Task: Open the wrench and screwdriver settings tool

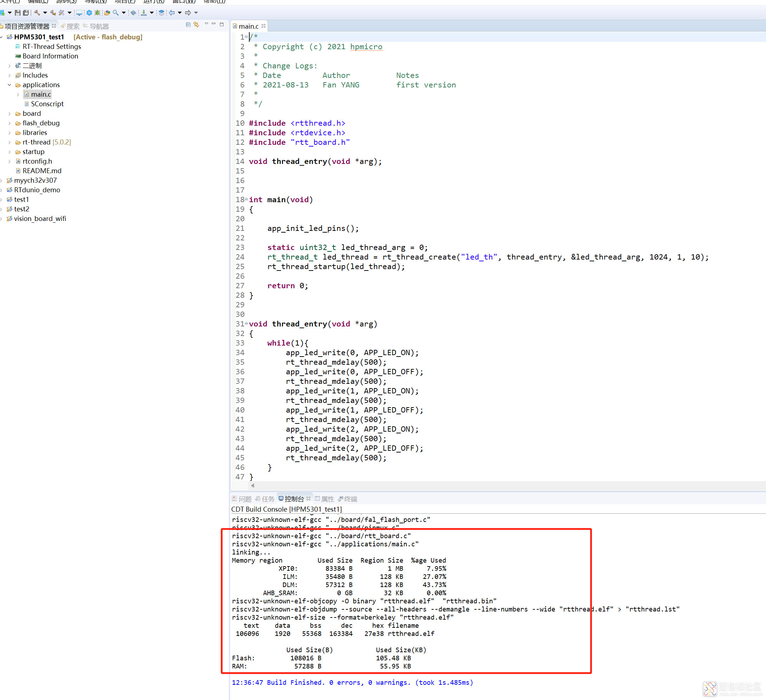Action: [x=62, y=13]
